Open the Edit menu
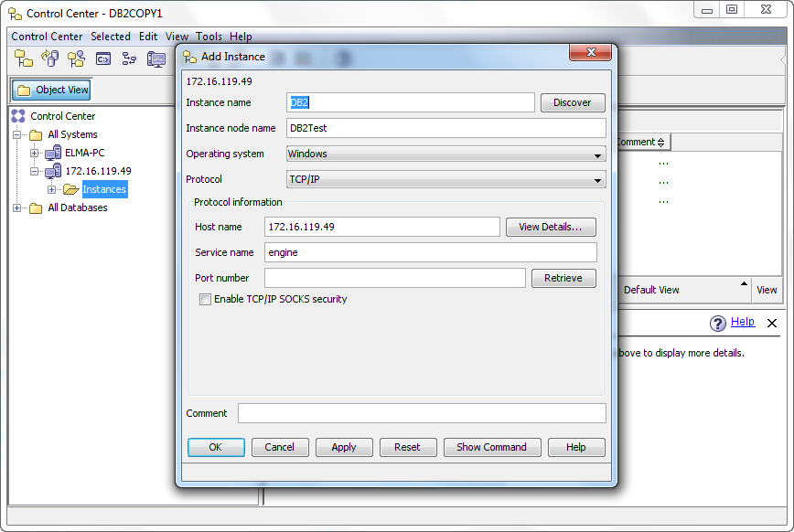The height and width of the screenshot is (532, 794). click(x=148, y=37)
